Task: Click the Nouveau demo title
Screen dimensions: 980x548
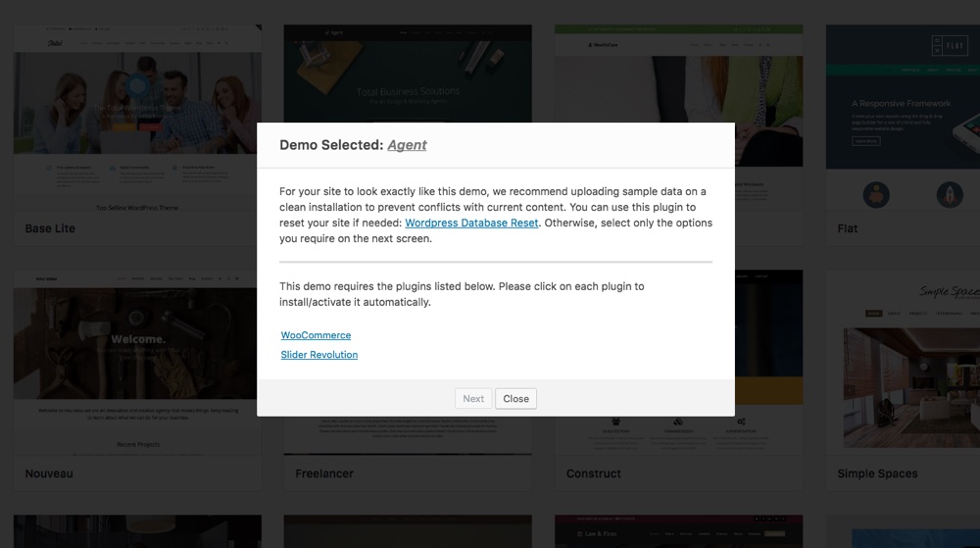Action: 49,473
